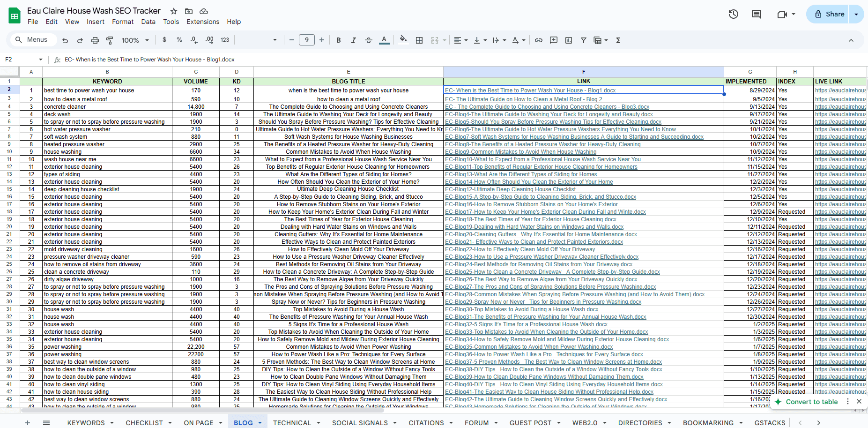
Task: Insert link from toolbar
Action: click(x=539, y=40)
